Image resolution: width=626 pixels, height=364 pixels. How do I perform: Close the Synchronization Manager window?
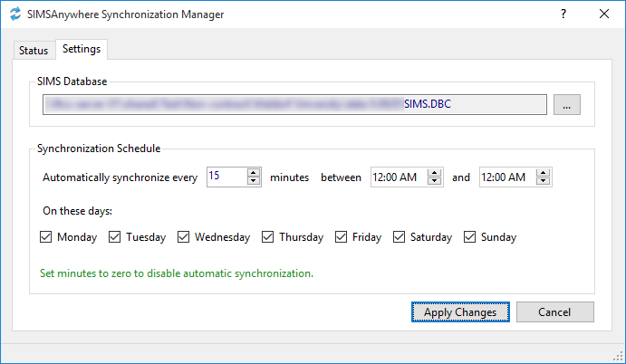604,14
